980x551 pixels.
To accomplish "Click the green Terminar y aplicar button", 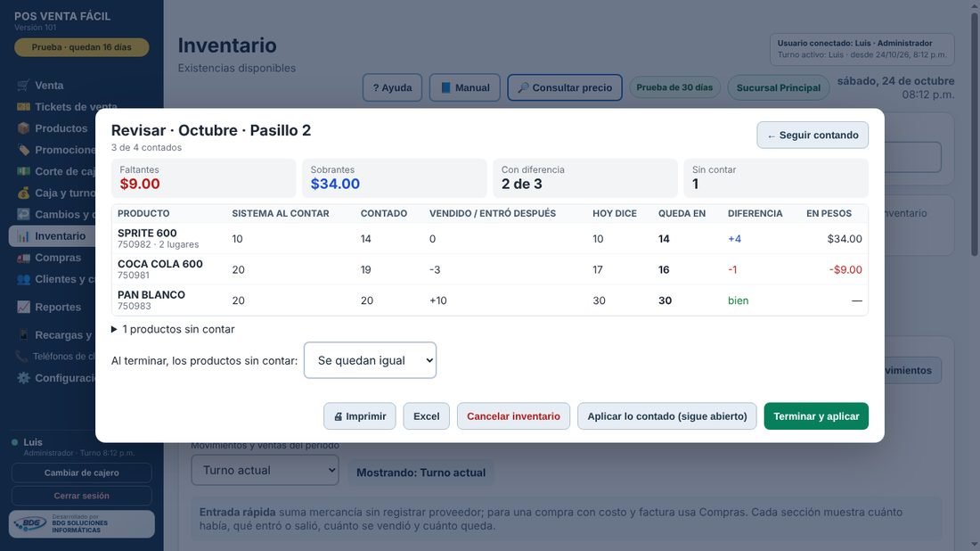I will click(816, 416).
